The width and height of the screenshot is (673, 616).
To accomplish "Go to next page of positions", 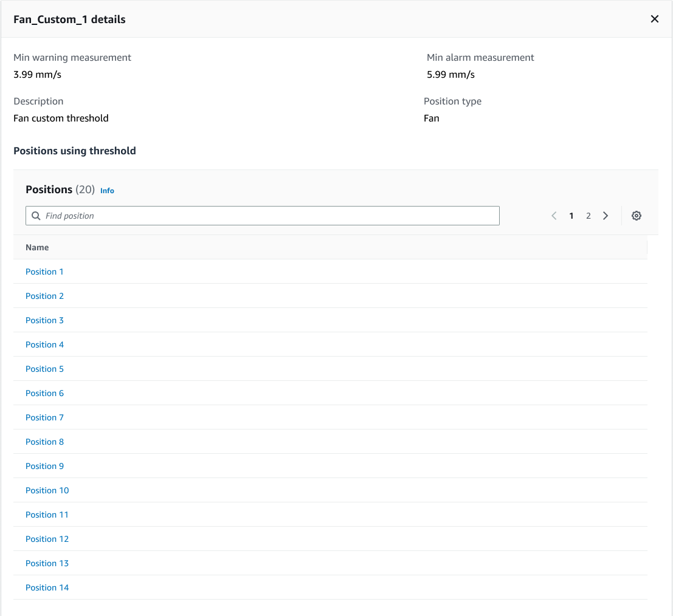I will click(x=605, y=216).
